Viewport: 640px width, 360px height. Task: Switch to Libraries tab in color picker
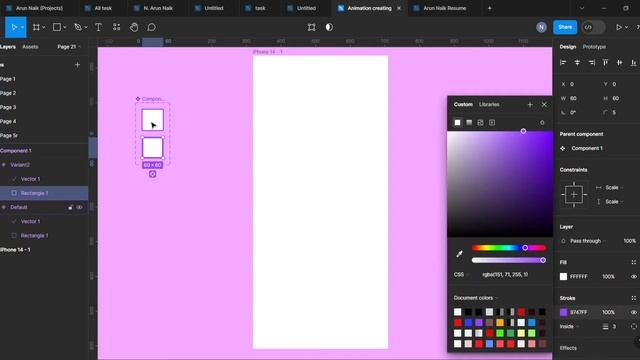click(x=489, y=104)
